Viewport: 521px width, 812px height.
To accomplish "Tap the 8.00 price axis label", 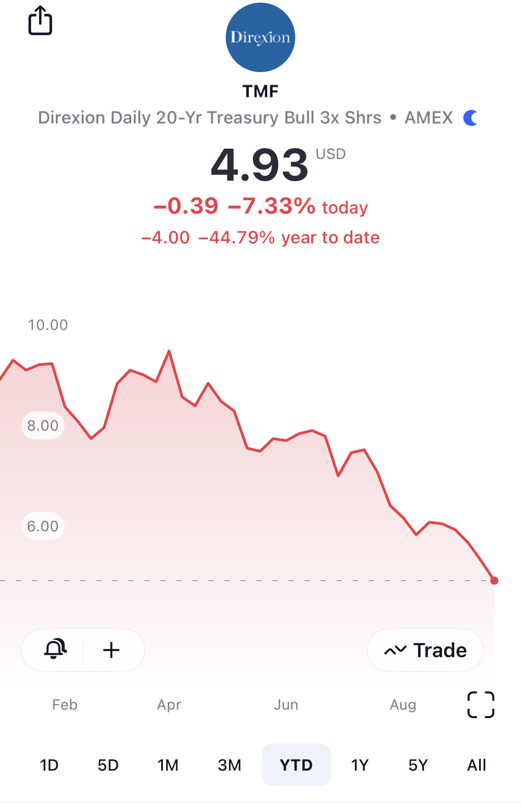I will point(43,426).
